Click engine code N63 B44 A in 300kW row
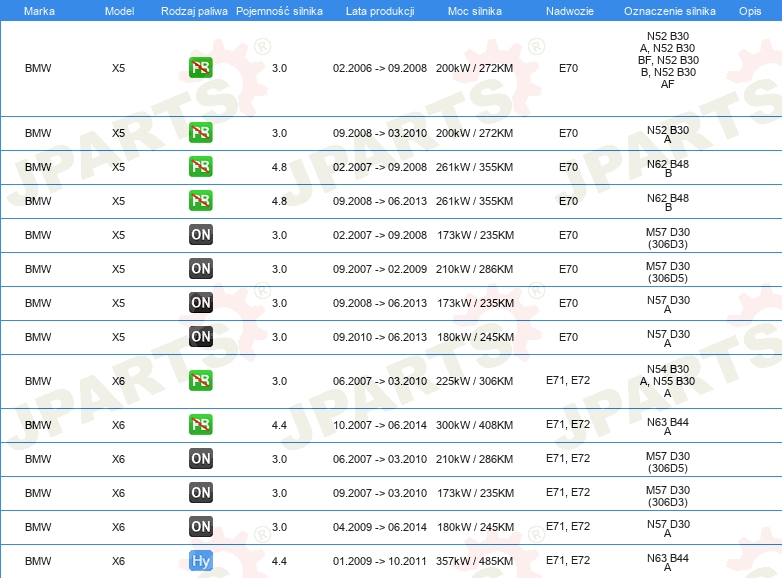Screen dimensions: 782x578 (668, 426)
